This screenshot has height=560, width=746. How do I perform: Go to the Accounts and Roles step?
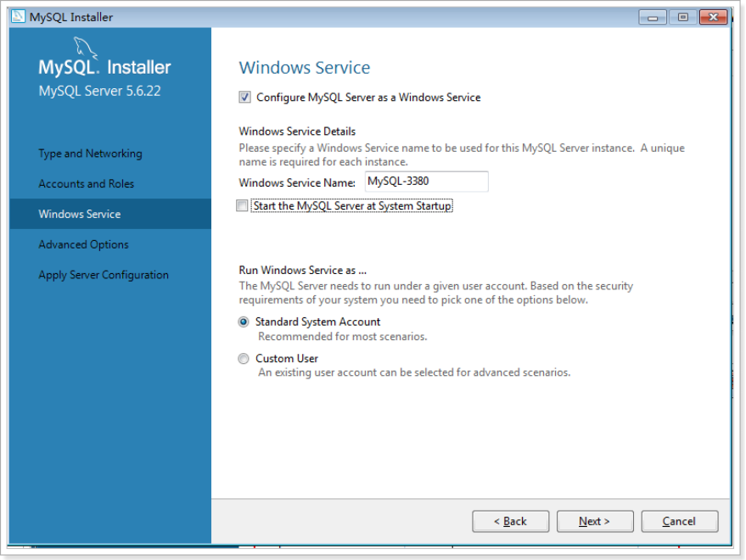coord(86,183)
